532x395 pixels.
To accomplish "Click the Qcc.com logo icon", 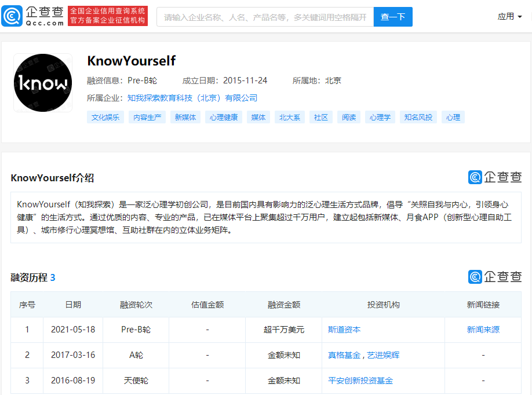I will [12, 16].
